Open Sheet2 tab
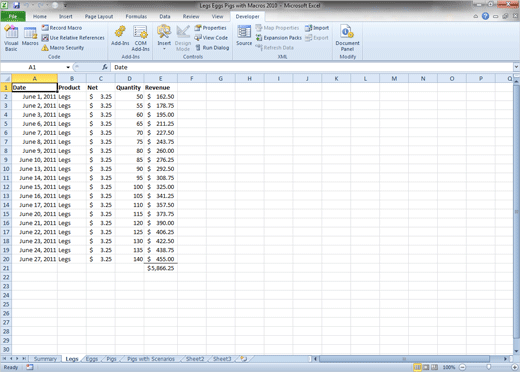 (x=195, y=359)
